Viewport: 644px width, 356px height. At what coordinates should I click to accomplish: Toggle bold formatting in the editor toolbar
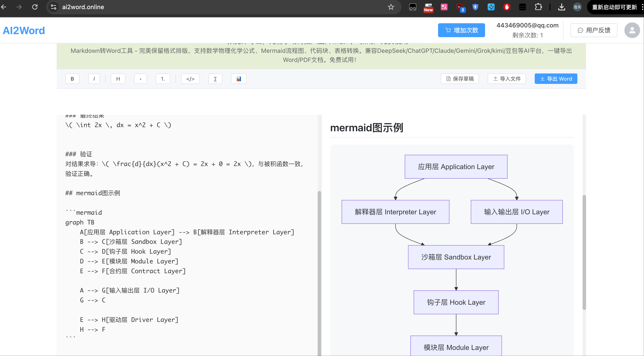(72, 79)
